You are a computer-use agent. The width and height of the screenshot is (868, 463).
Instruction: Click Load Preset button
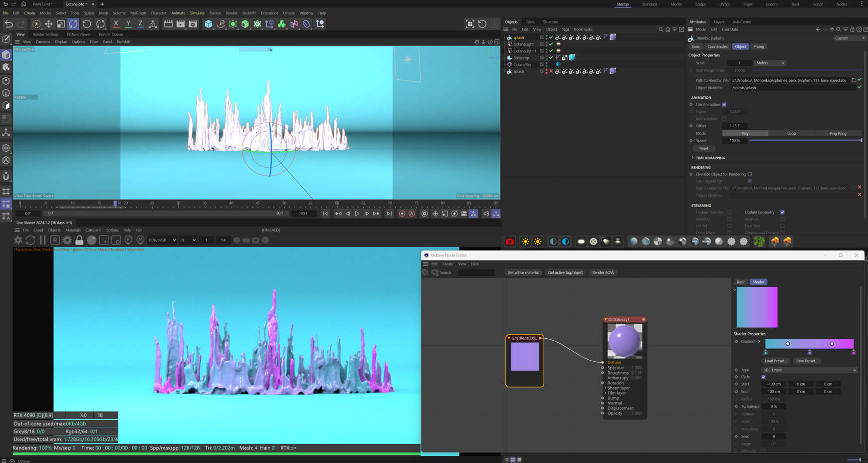[775, 361]
